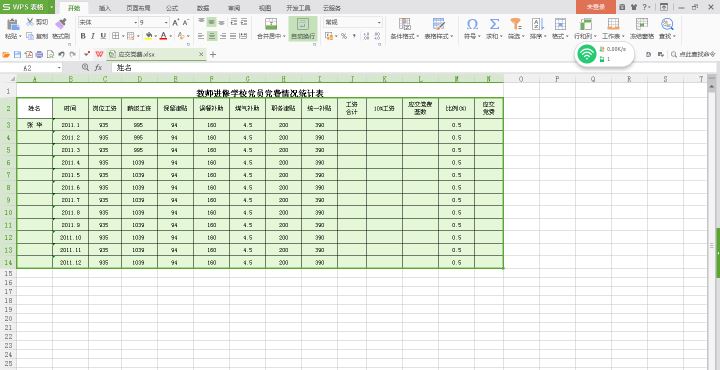Insert a symbol with the Omega icon

pyautogui.click(x=472, y=24)
